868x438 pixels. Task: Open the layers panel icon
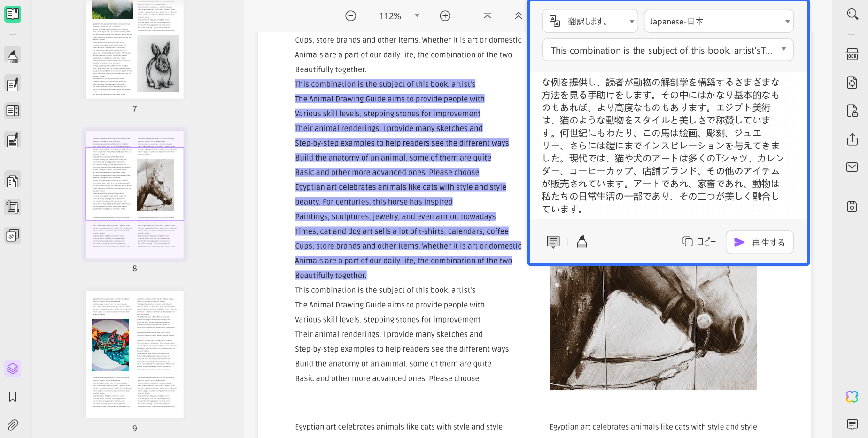(13, 369)
